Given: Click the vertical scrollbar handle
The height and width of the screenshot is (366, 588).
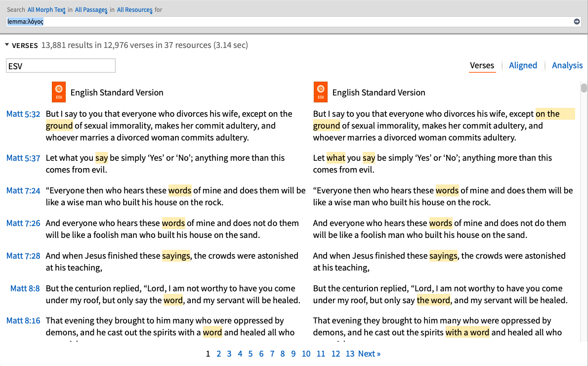Looking at the screenshot, I should [584, 89].
